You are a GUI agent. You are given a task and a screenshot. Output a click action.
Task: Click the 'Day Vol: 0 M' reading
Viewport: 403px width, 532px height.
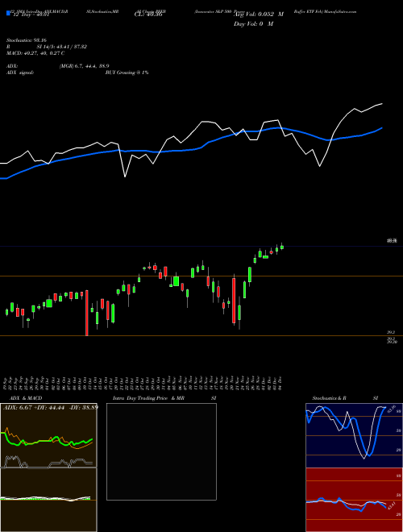(x=253, y=23)
